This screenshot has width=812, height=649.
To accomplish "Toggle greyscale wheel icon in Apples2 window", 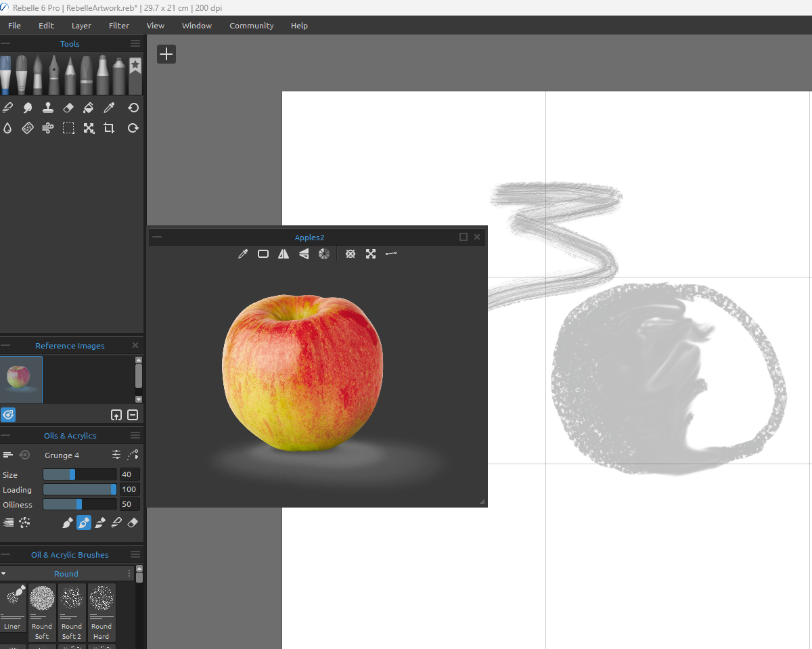I will coord(324,254).
